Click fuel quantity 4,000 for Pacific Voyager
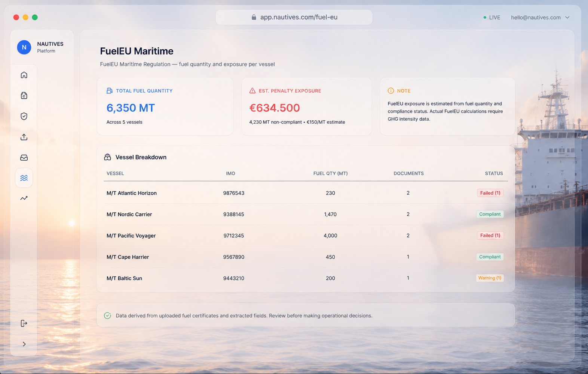 330,236
